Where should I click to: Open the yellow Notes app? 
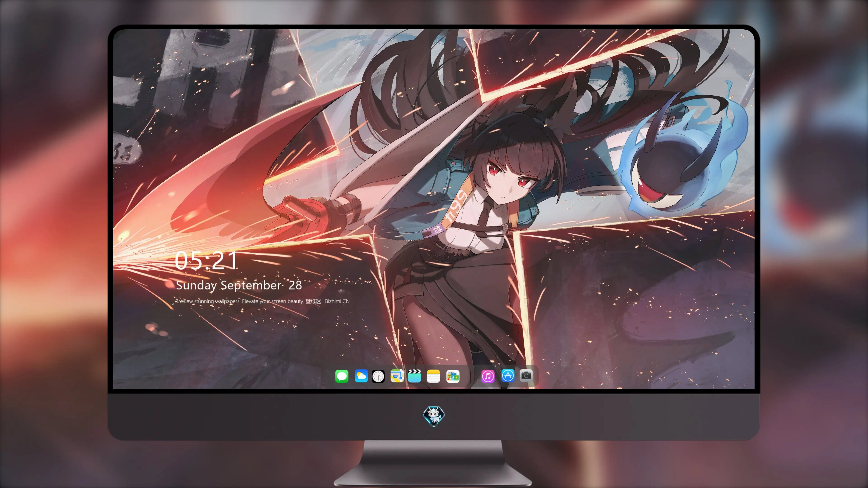click(433, 376)
